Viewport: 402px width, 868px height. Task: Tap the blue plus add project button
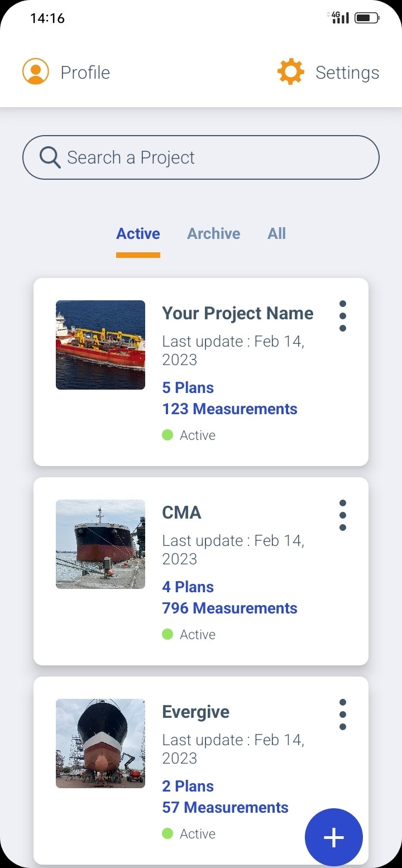(x=333, y=837)
